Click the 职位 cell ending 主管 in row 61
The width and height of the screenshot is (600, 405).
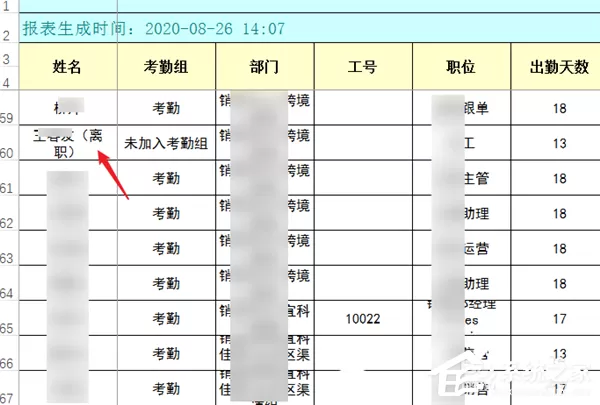tap(461, 178)
